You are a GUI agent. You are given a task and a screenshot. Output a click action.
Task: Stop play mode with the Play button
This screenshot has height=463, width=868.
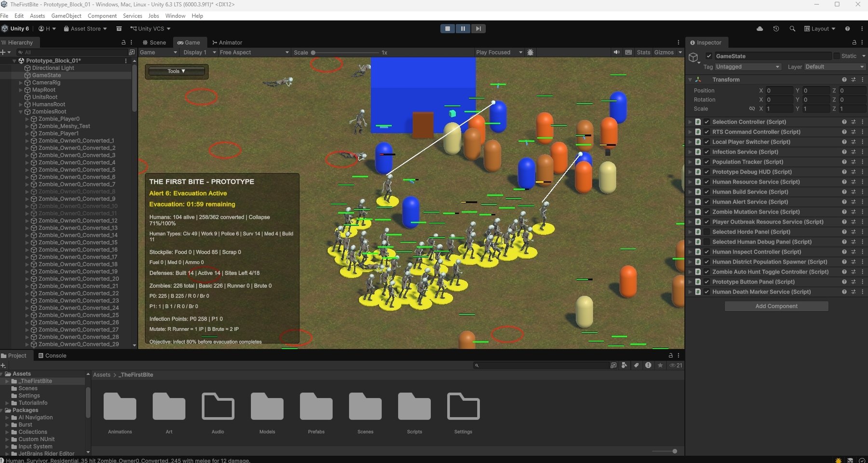click(x=448, y=28)
